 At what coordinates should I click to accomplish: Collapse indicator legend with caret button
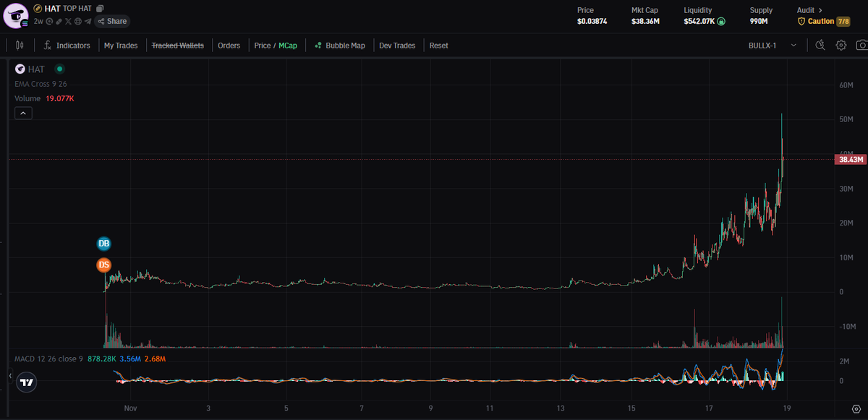click(x=23, y=113)
